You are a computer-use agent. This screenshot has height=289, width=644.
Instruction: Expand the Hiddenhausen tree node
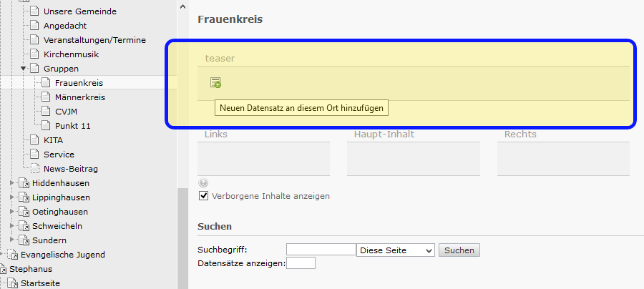[11, 183]
